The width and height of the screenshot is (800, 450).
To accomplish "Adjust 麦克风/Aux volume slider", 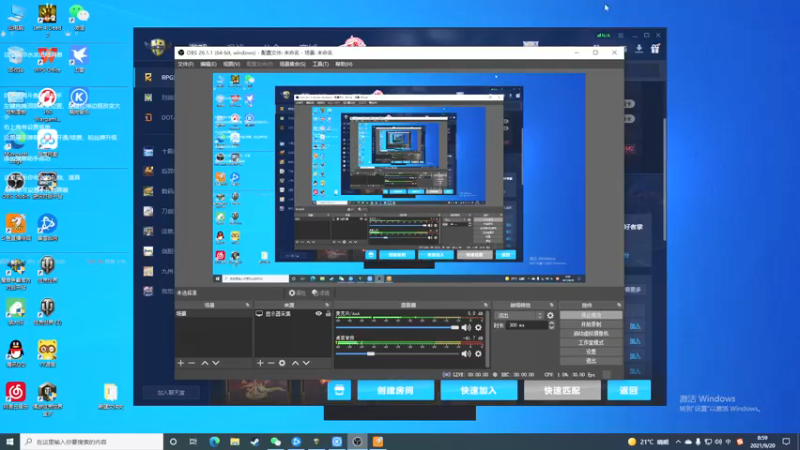I will [x=397, y=328].
